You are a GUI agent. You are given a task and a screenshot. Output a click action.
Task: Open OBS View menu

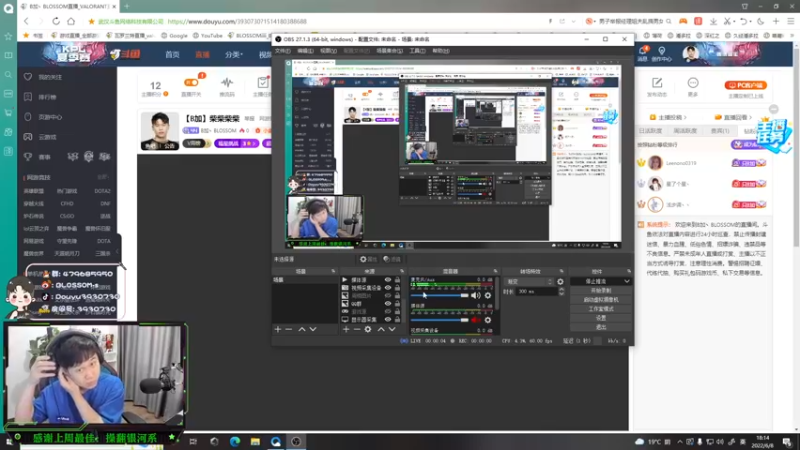(x=328, y=51)
